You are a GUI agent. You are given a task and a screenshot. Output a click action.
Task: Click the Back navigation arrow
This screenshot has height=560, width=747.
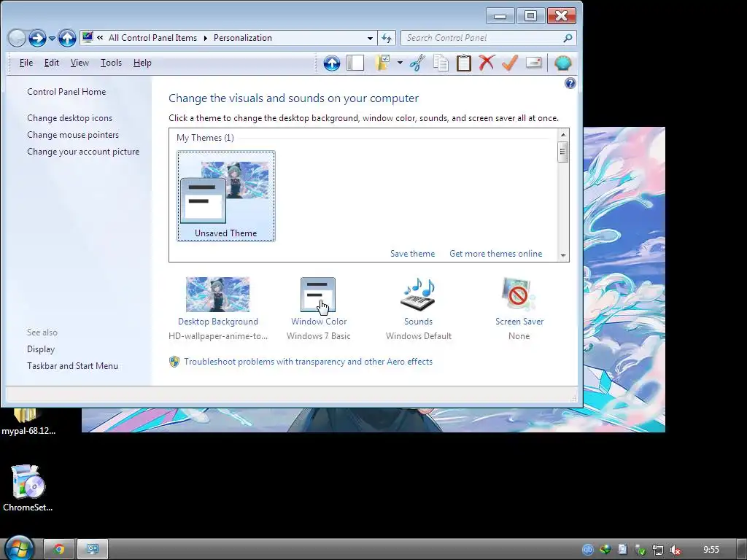[18, 38]
